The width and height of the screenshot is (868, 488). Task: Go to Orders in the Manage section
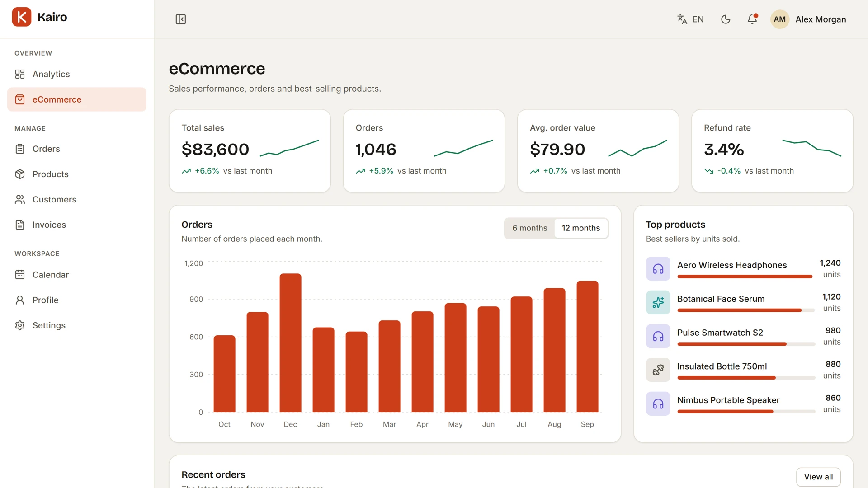[x=77, y=149]
